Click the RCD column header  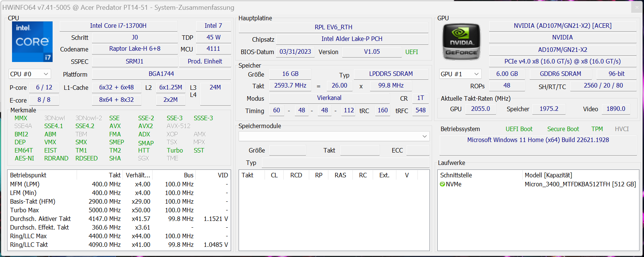(x=296, y=175)
